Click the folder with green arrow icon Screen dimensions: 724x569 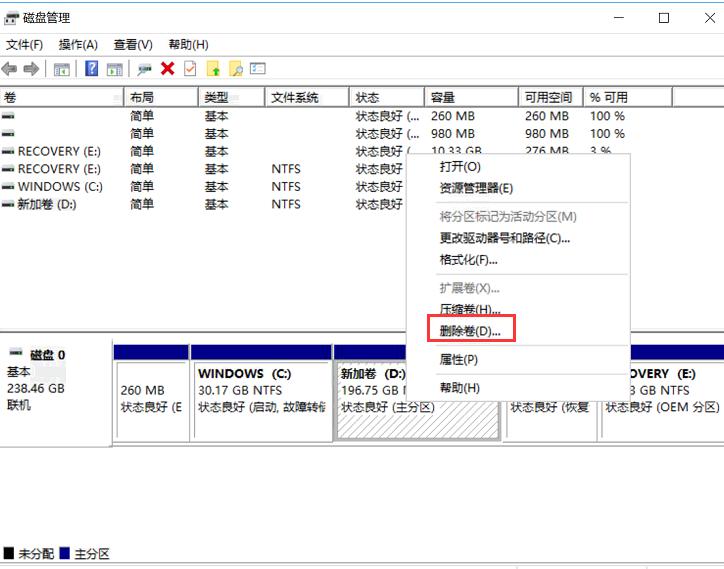(213, 69)
